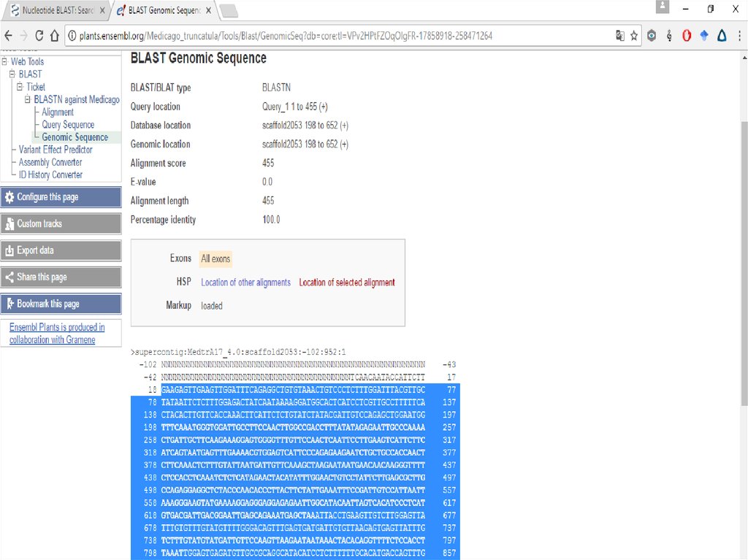Go to browser home page icon
748x560 pixels.
[56, 36]
